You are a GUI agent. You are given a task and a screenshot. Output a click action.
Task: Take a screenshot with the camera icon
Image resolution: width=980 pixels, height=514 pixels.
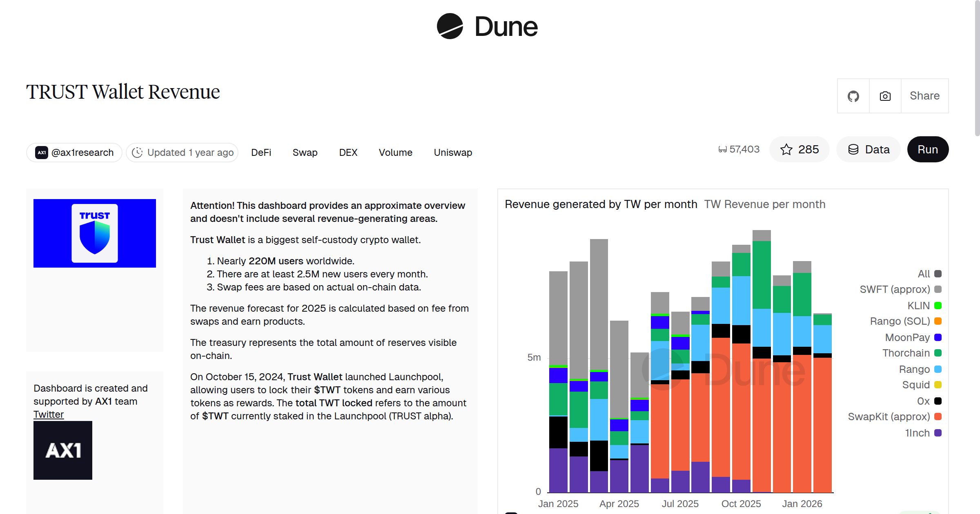(884, 95)
